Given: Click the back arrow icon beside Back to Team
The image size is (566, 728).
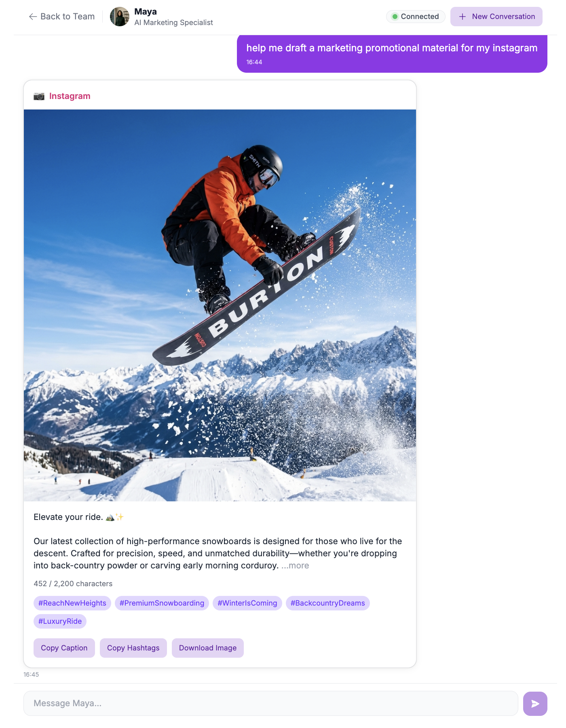Looking at the screenshot, I should pyautogui.click(x=33, y=17).
